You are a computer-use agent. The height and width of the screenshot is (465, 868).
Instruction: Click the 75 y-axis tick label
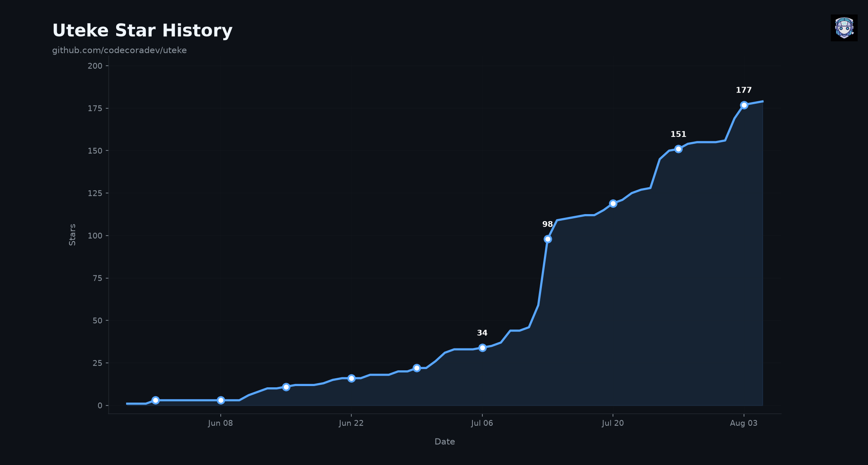click(x=98, y=278)
